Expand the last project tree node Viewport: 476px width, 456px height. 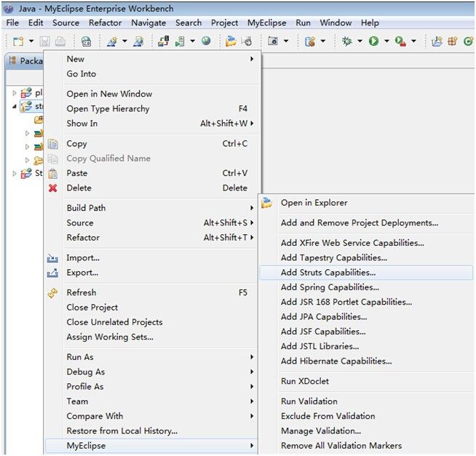[15, 174]
